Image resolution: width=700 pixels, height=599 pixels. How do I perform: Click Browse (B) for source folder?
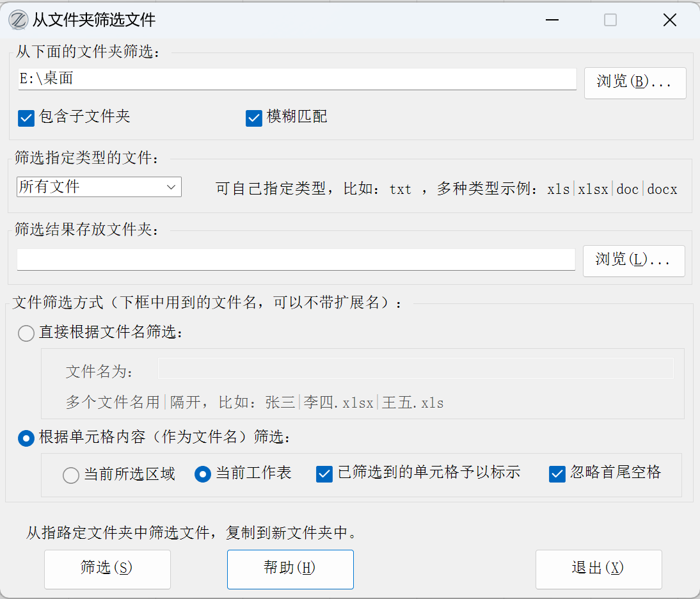(x=635, y=83)
